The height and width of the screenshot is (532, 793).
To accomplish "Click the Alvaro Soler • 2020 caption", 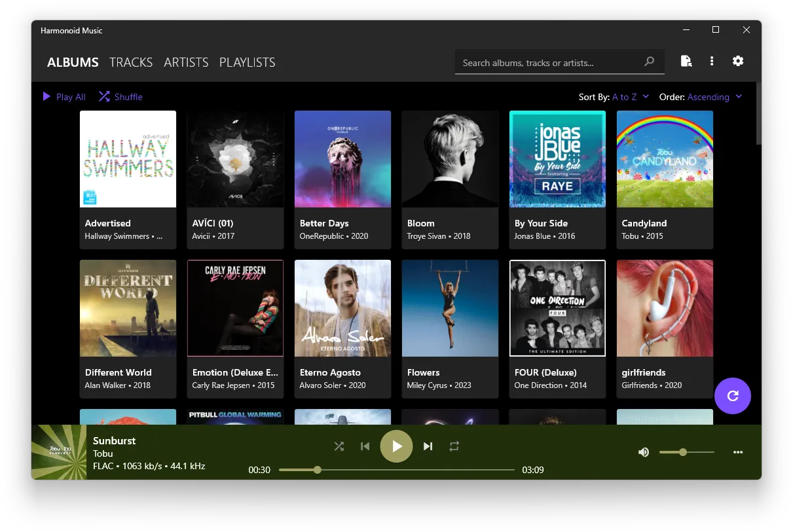I will [333, 385].
